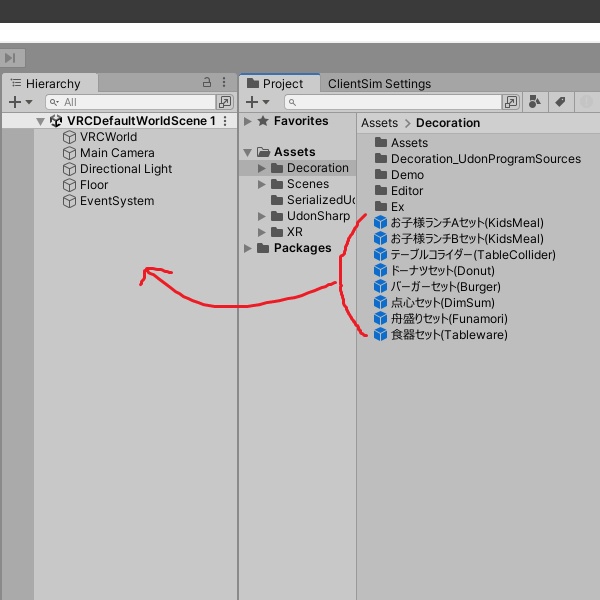Open the Ex folder

(389, 207)
